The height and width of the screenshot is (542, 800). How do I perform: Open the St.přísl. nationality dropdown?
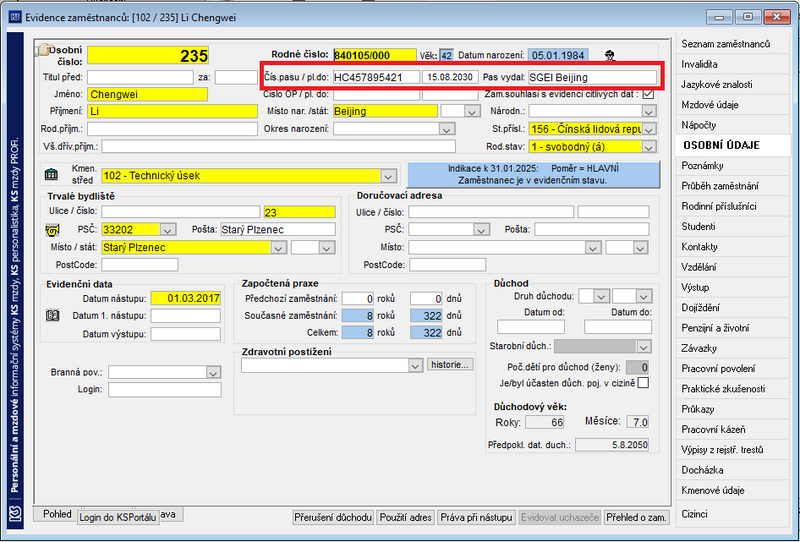tap(649, 129)
